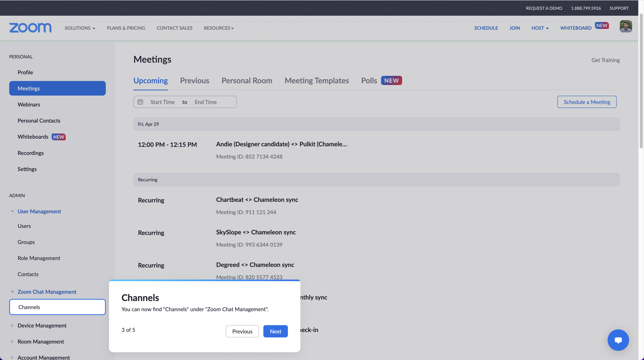Open SkySlope <> Chameleon sync meeting
The image size is (644, 360).
point(256,232)
